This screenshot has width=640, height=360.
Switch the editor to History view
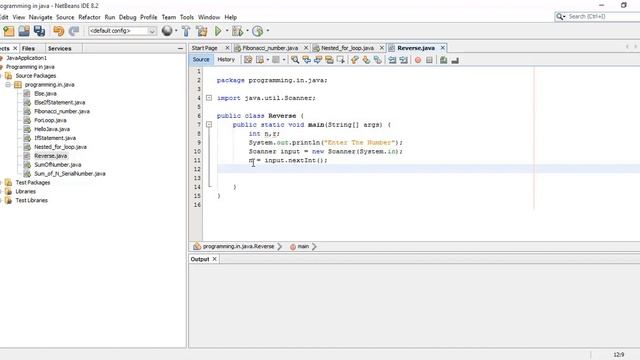click(x=226, y=60)
